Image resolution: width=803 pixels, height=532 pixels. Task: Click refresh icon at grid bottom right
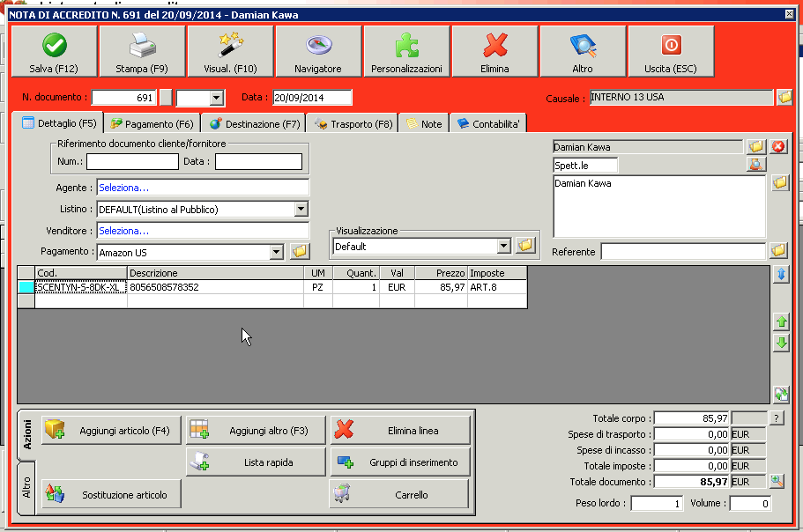(781, 394)
